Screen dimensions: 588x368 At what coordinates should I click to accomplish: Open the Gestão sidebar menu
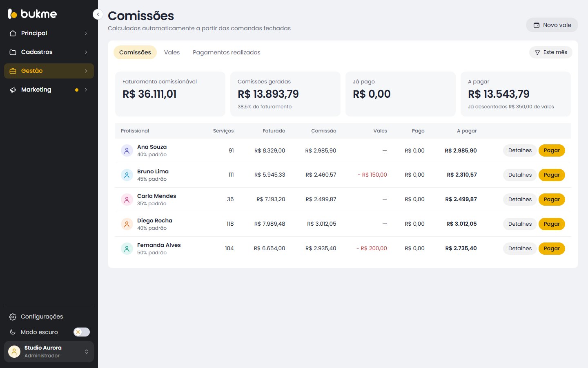(49, 71)
